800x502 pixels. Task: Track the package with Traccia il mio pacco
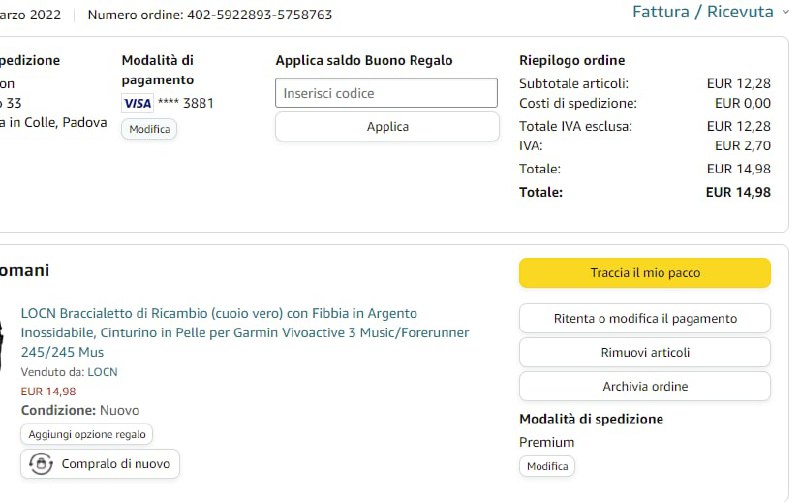[x=644, y=273]
